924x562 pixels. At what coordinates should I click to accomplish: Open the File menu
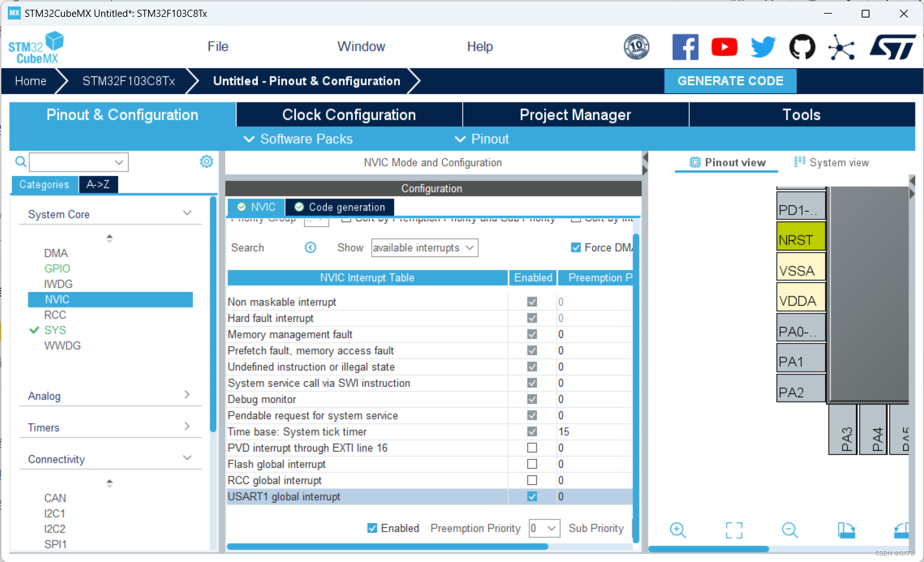[218, 47]
